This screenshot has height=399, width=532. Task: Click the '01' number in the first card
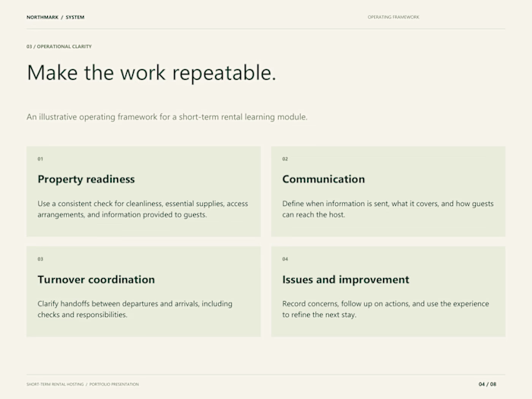pyautogui.click(x=40, y=159)
